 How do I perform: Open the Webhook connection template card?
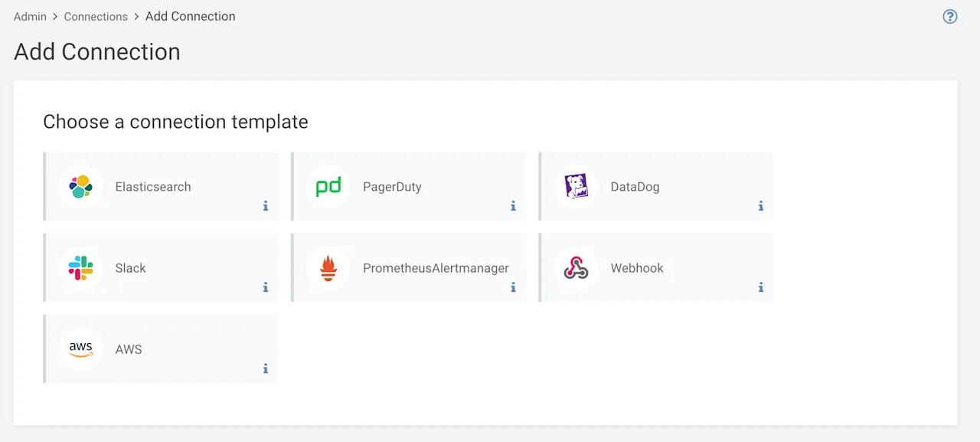click(x=655, y=260)
